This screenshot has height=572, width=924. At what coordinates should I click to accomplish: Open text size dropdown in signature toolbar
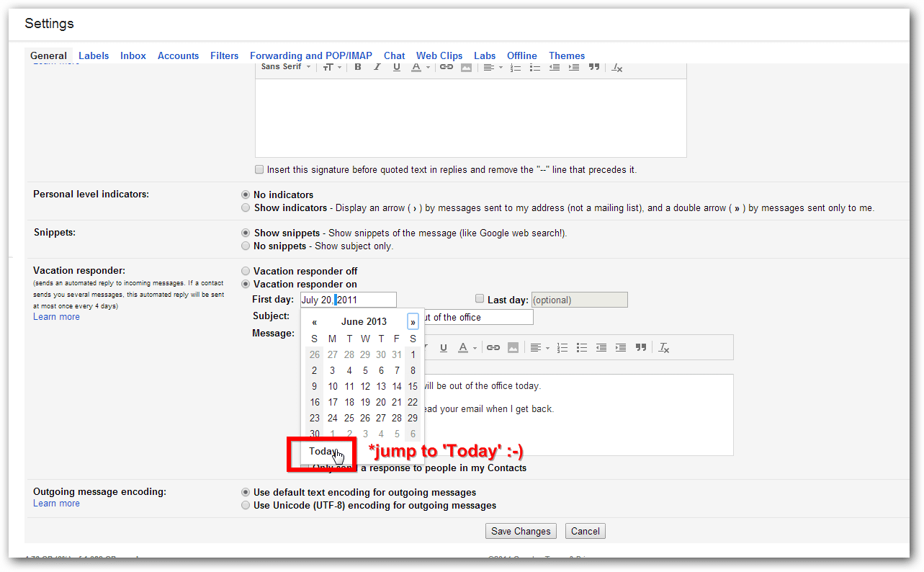[x=332, y=67]
